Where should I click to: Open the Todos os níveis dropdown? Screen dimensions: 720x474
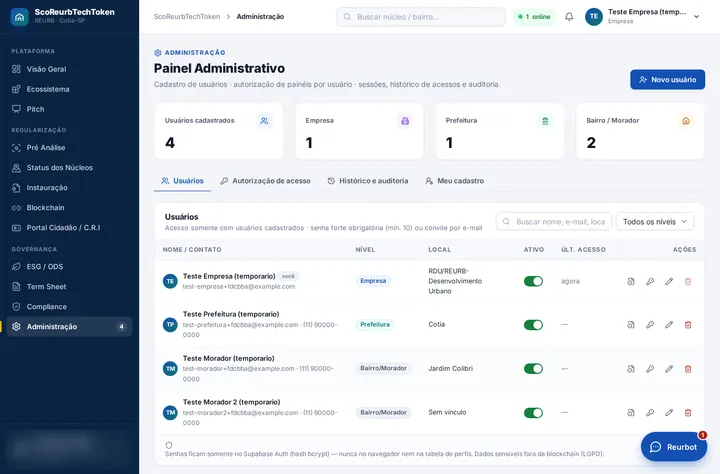pyautogui.click(x=655, y=221)
